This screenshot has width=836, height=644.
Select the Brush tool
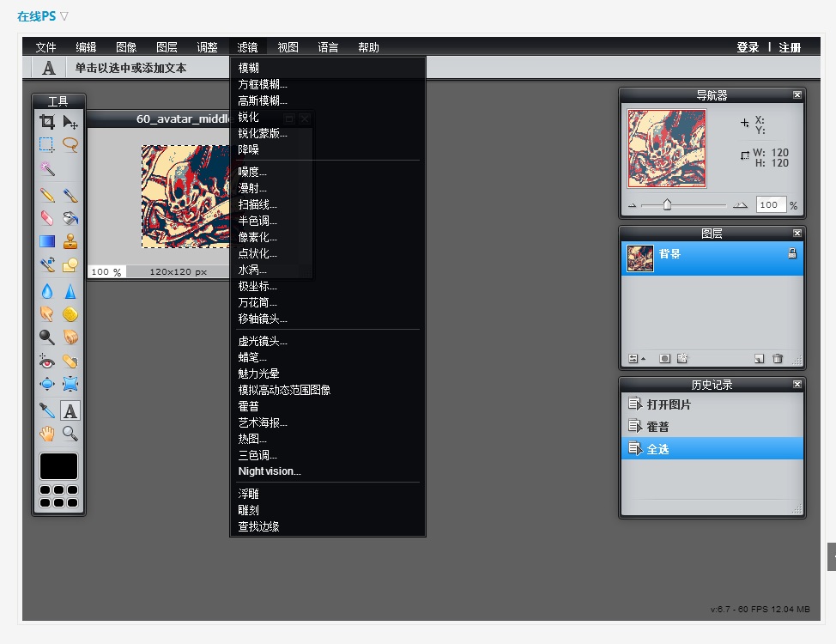(x=70, y=195)
